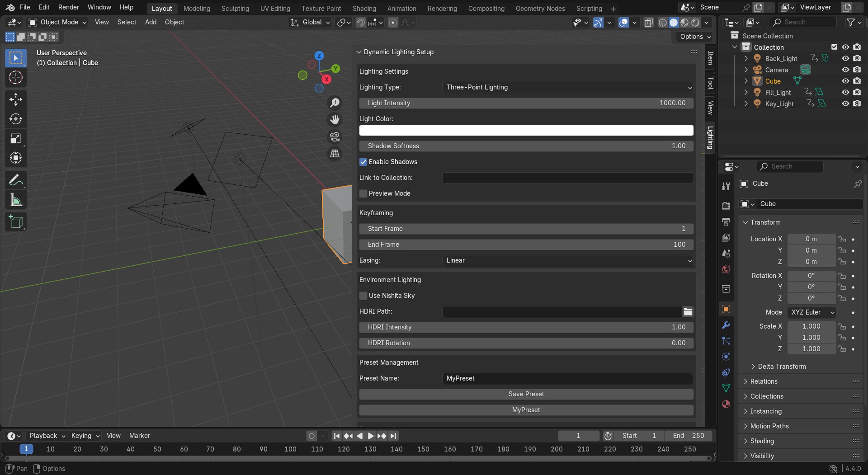Image resolution: width=868 pixels, height=475 pixels.
Task: Click the outliner filter funnel icon
Action: (851, 22)
